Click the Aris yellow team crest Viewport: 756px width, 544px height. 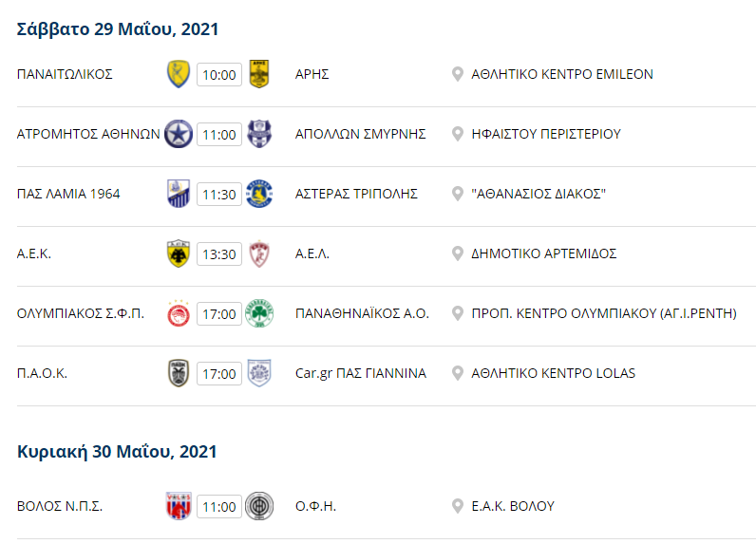tap(259, 74)
